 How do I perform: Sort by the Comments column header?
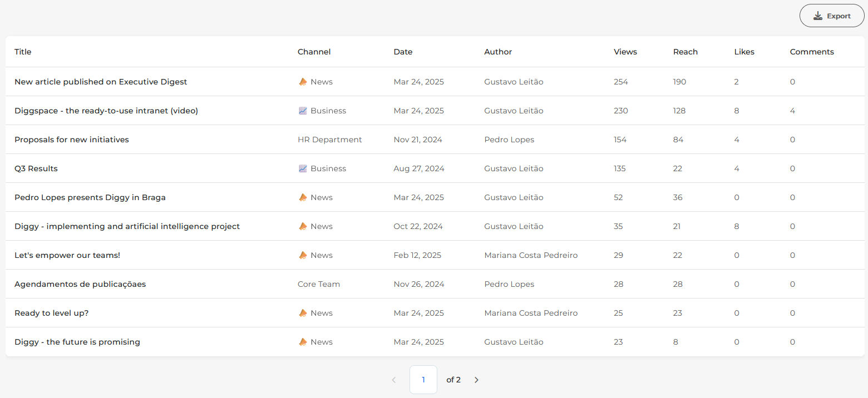[x=812, y=52]
